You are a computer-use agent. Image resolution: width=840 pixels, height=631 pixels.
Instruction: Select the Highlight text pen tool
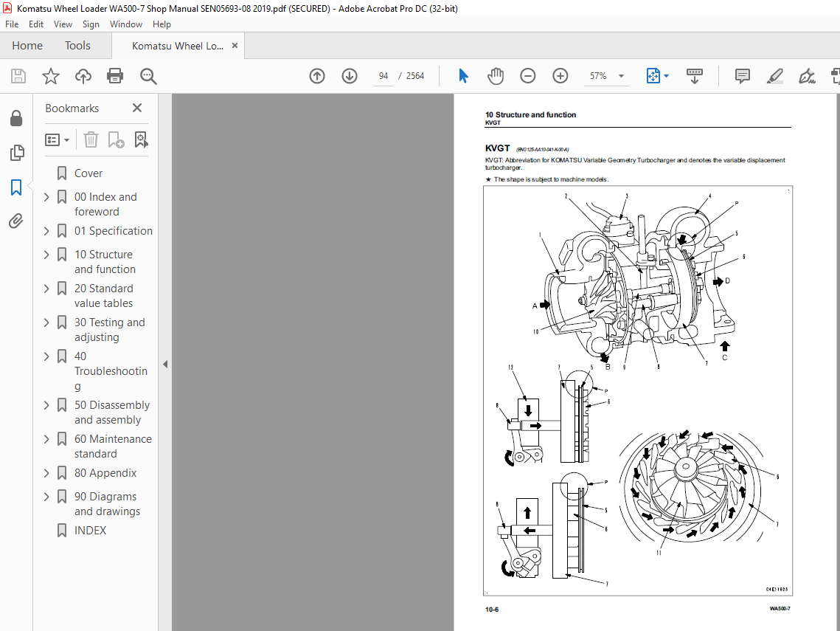(x=774, y=76)
